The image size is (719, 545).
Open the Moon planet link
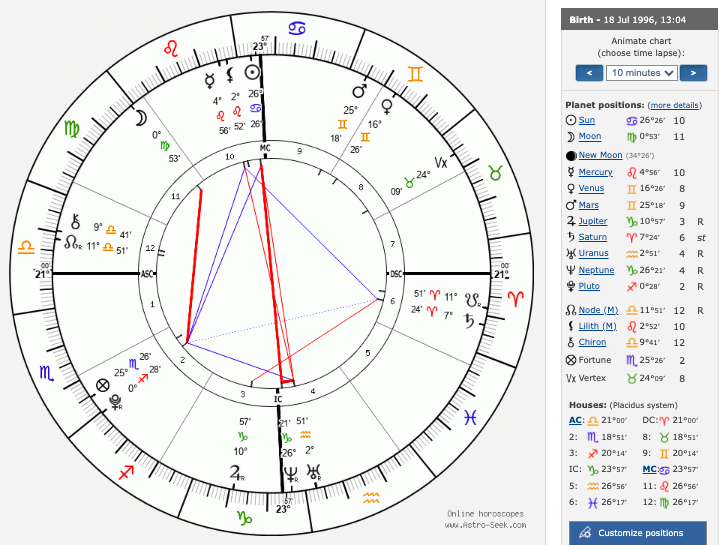[x=590, y=136]
